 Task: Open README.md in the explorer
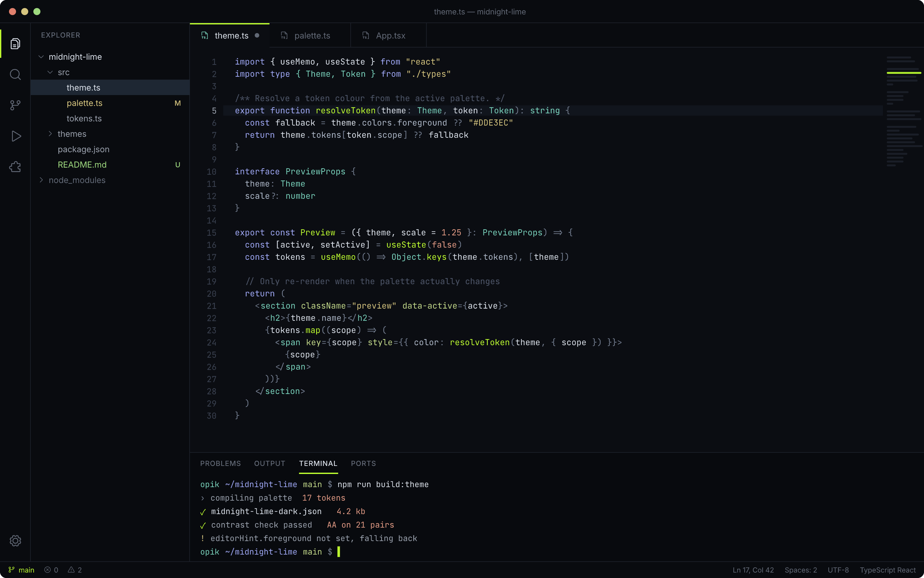tap(110, 165)
